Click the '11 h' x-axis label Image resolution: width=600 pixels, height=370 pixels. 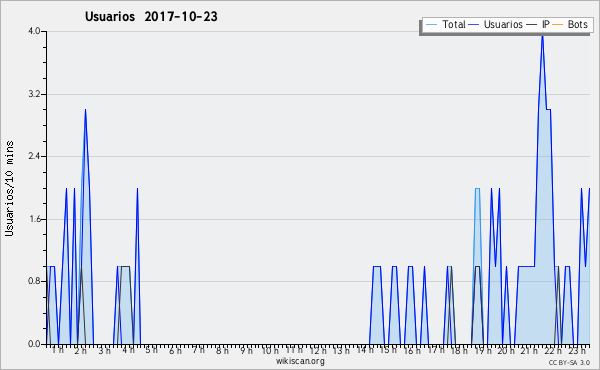[x=294, y=350]
